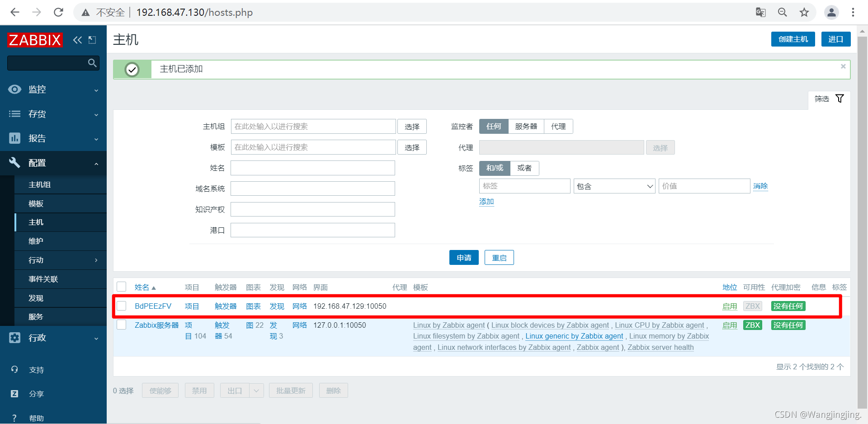The image size is (868, 424).
Task: Click the 创建主机 button
Action: tap(793, 39)
